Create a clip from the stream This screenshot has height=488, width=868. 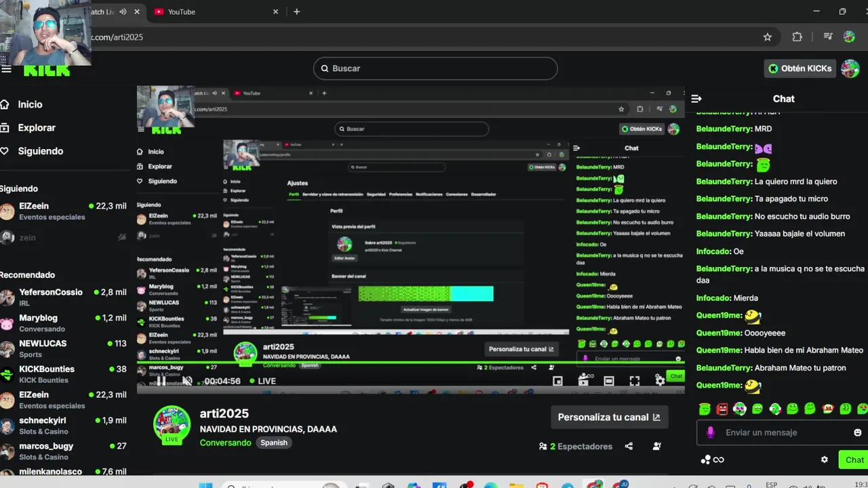(584, 380)
